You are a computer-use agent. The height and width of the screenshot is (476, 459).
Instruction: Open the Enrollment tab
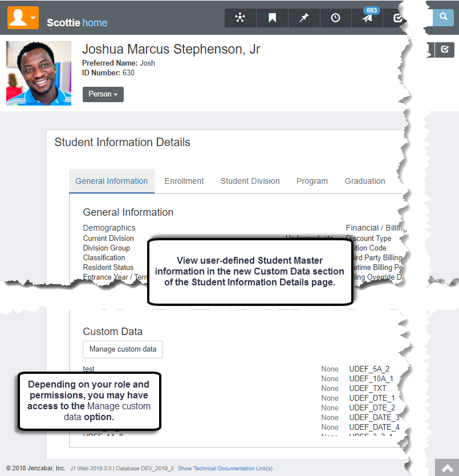[184, 181]
